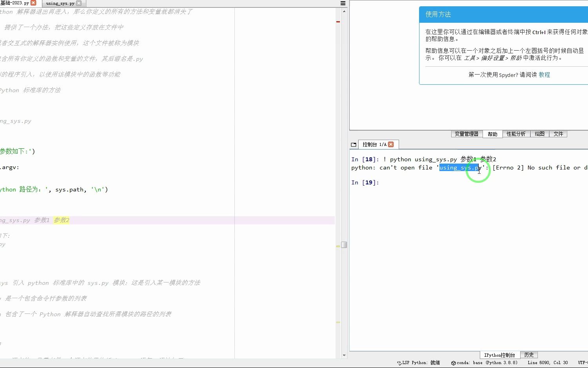Close the 控制台 1/A console tab

[391, 144]
